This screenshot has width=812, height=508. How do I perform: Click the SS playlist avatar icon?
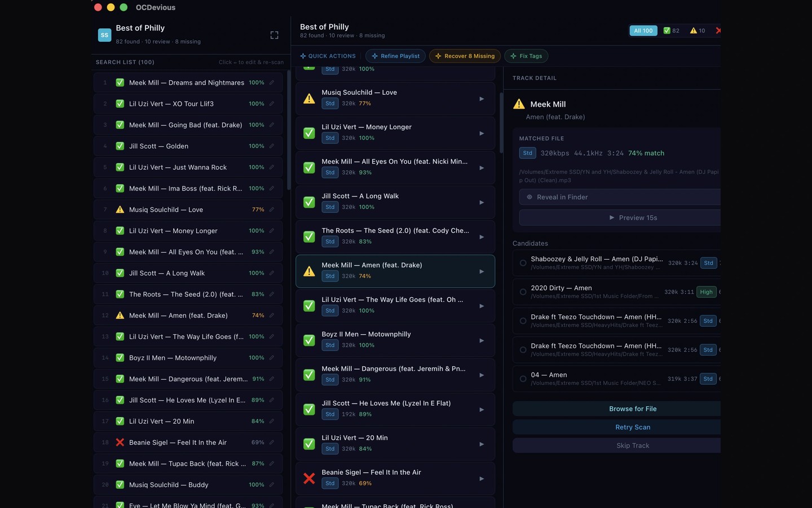(x=104, y=35)
